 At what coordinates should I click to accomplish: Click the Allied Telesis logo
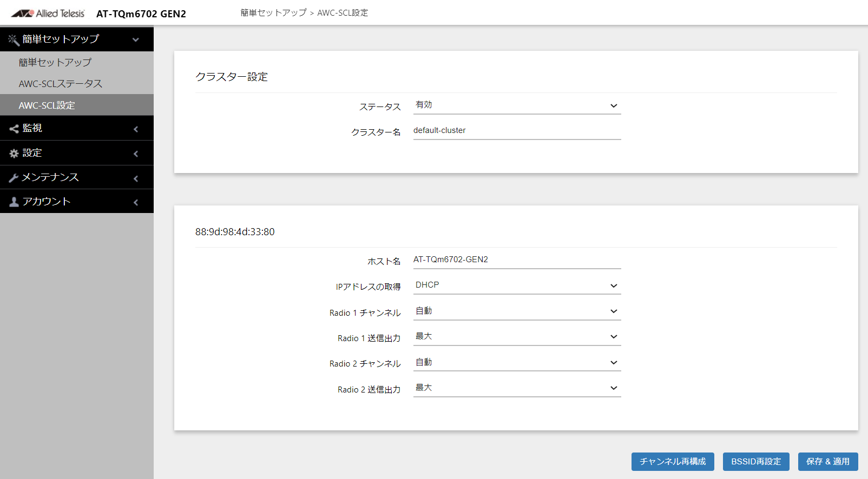pos(48,14)
